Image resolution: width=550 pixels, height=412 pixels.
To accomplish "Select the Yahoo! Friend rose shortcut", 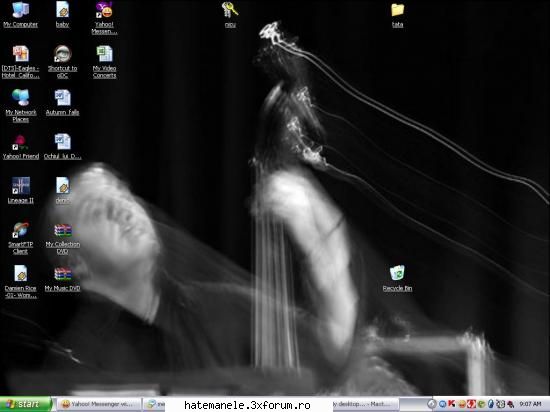I will click(x=20, y=147).
